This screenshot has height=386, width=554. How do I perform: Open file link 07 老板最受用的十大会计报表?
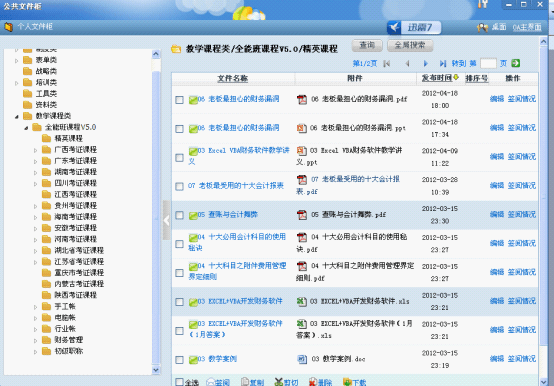(x=235, y=186)
